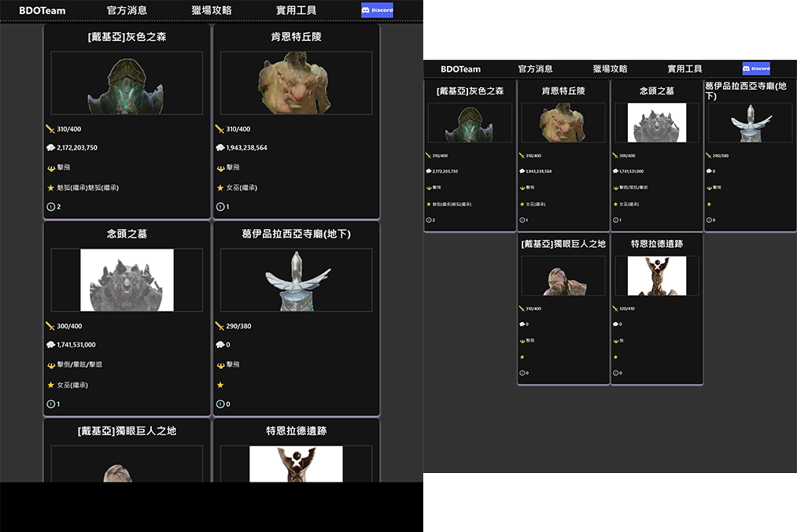Click BDOTeam logo link in left header

point(42,10)
